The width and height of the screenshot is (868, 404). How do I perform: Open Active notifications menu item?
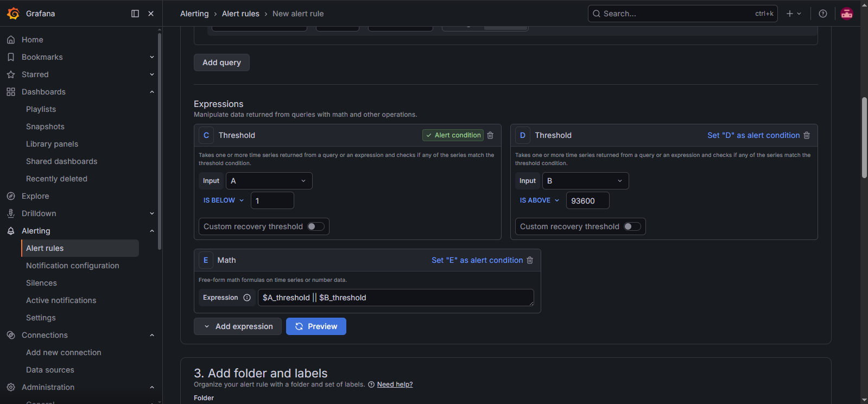(61, 300)
